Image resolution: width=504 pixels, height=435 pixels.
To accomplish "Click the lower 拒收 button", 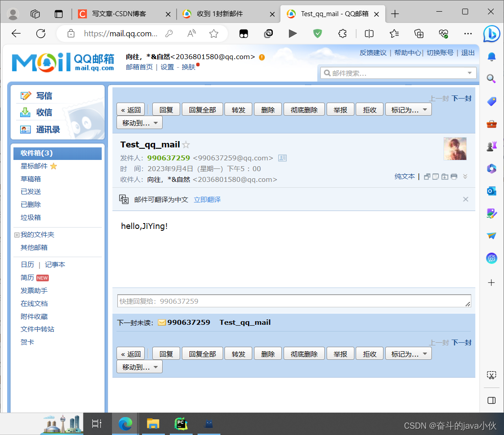I will tap(370, 353).
